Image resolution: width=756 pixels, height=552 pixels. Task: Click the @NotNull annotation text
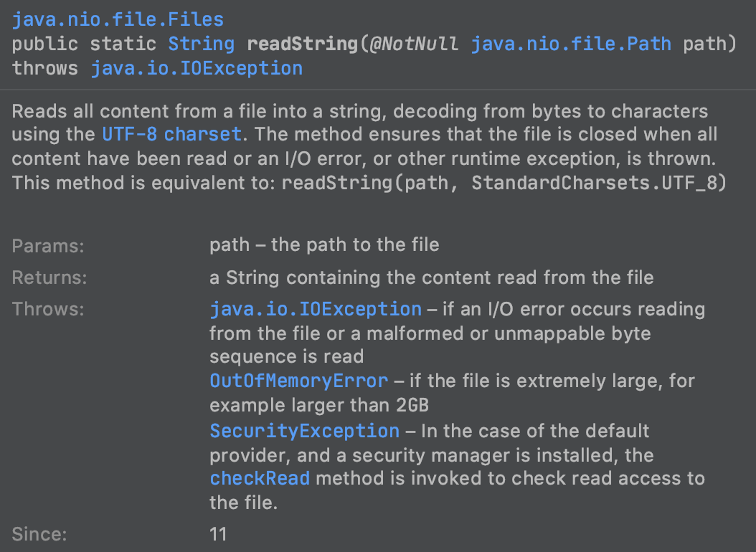point(414,44)
